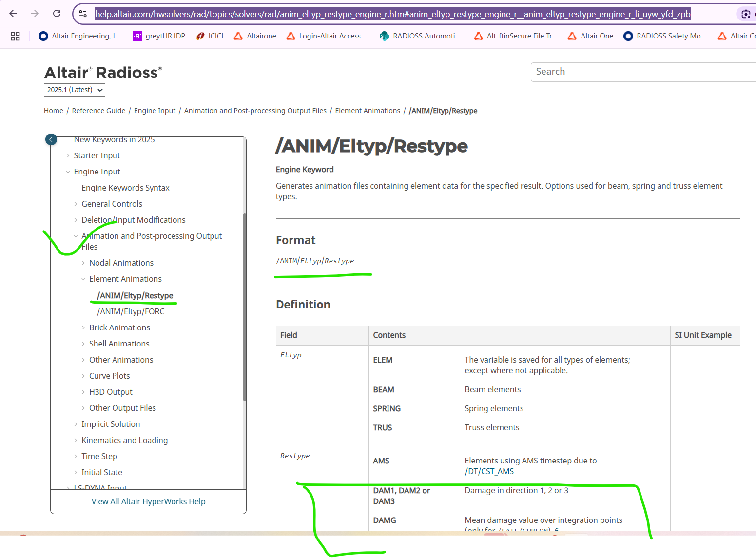Open H3D Output label
Image resolution: width=756 pixels, height=558 pixels.
111,392
